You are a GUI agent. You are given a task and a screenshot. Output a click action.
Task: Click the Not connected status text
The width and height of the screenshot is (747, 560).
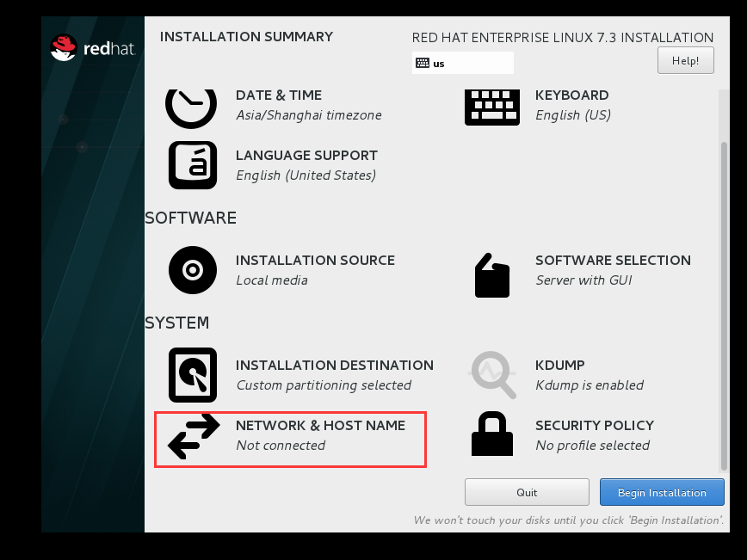[281, 446]
